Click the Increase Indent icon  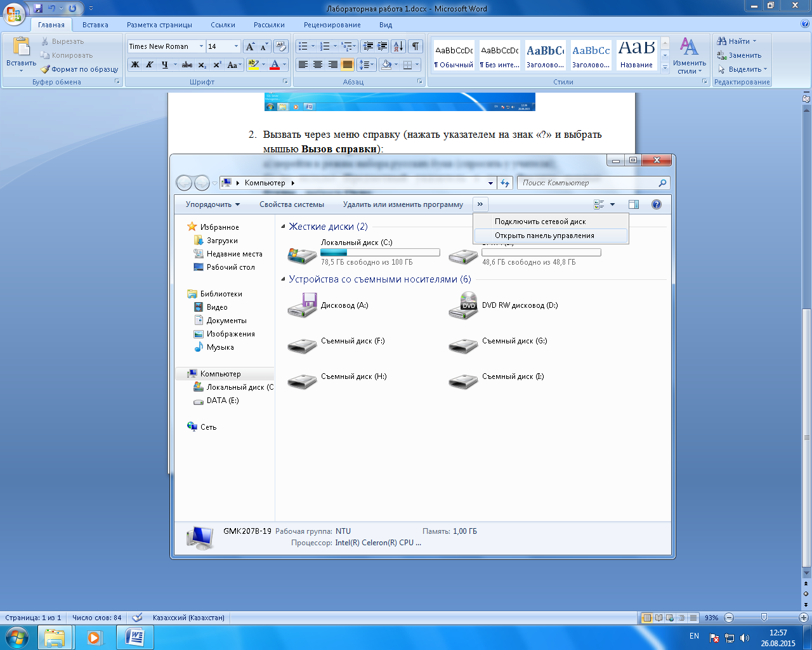382,46
